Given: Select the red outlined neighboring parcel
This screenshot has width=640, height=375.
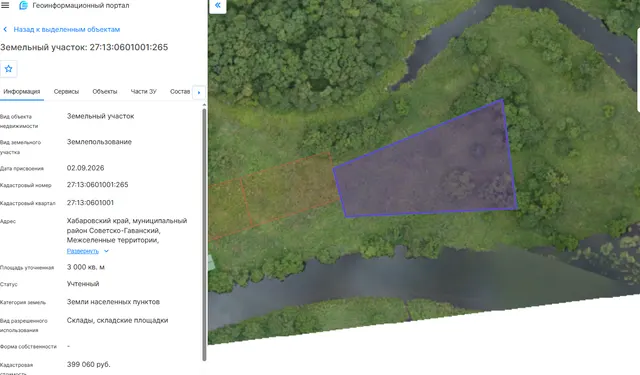Looking at the screenshot, I should pos(290,189).
